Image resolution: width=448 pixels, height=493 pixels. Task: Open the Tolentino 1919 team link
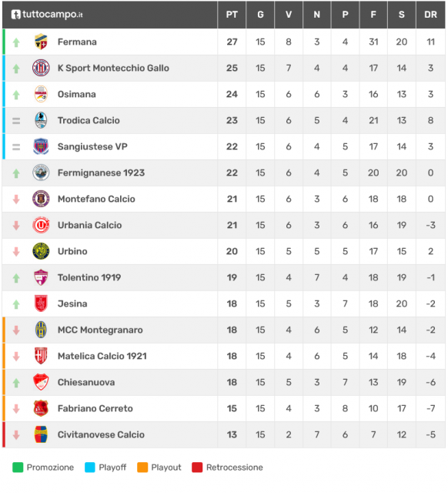(x=89, y=277)
